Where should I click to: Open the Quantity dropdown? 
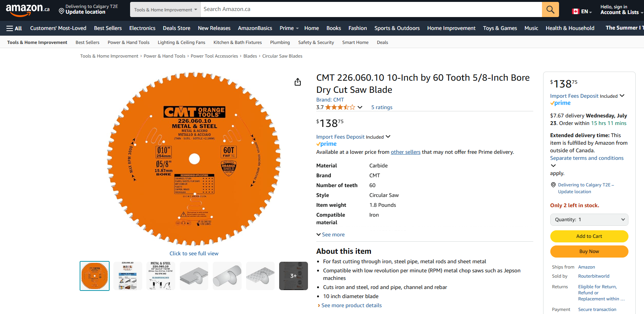(589, 220)
